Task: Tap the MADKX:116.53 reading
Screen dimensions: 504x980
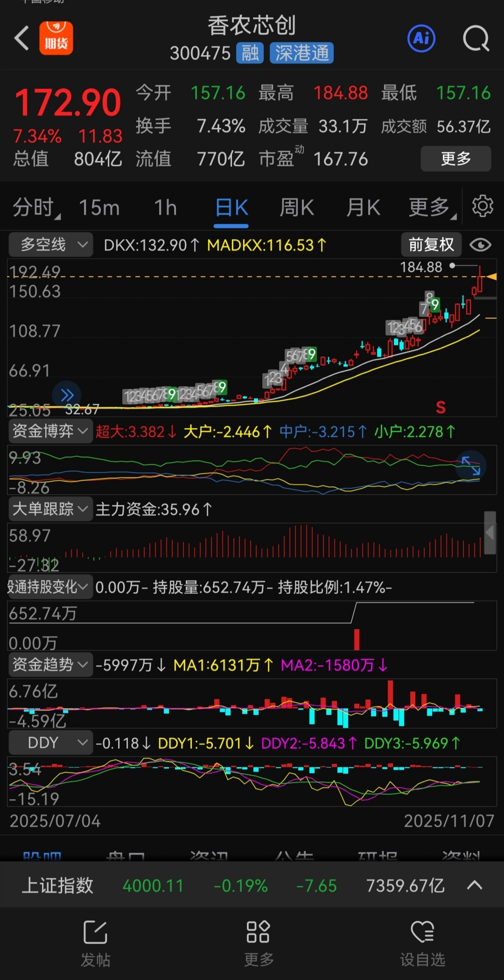Action: [x=267, y=245]
